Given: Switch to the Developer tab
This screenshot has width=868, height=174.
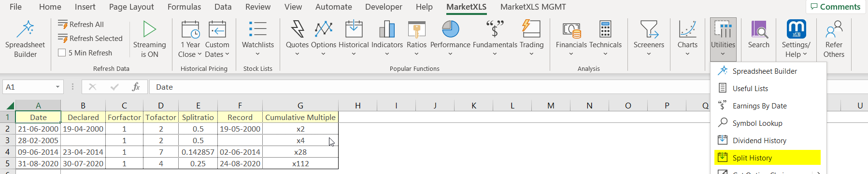Looking at the screenshot, I should [x=384, y=7].
